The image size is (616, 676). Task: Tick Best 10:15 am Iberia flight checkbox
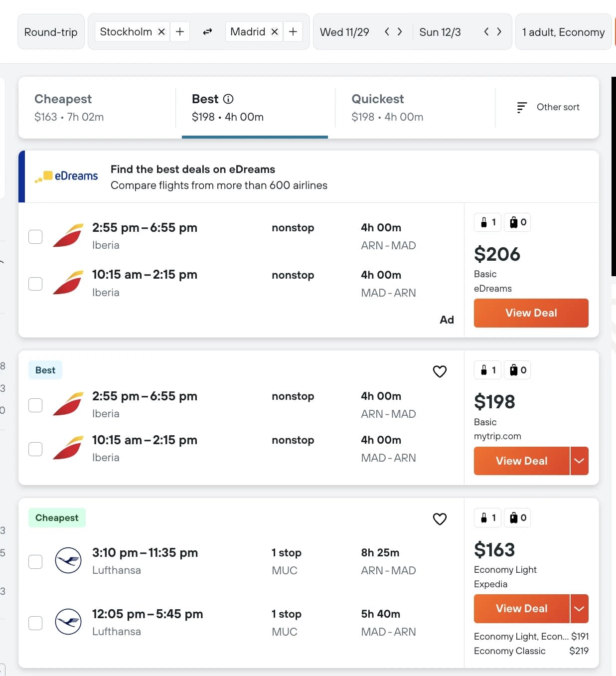tap(35, 449)
